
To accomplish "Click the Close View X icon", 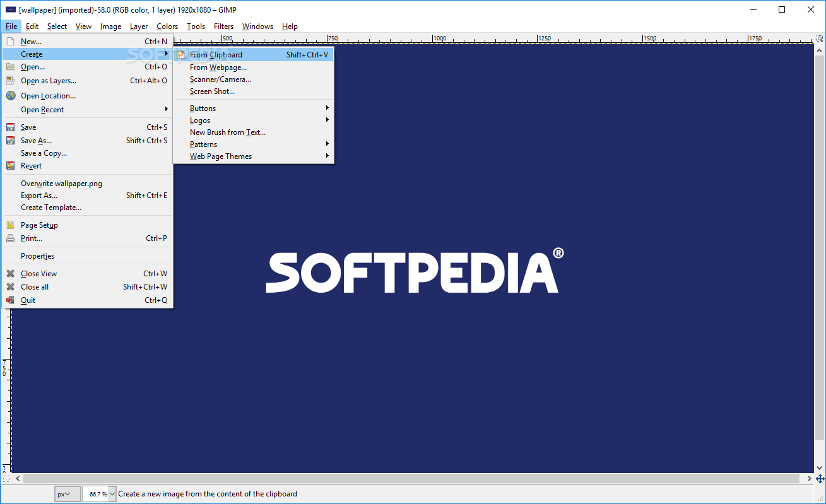I will click(9, 273).
